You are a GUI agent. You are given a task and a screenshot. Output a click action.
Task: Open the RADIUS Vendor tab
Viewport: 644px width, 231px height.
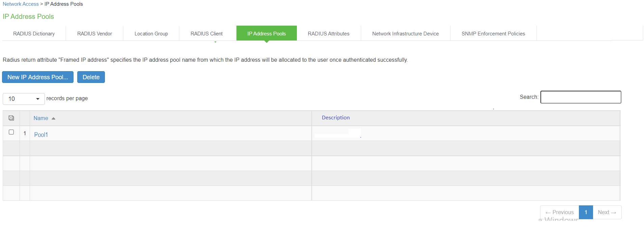[94, 34]
